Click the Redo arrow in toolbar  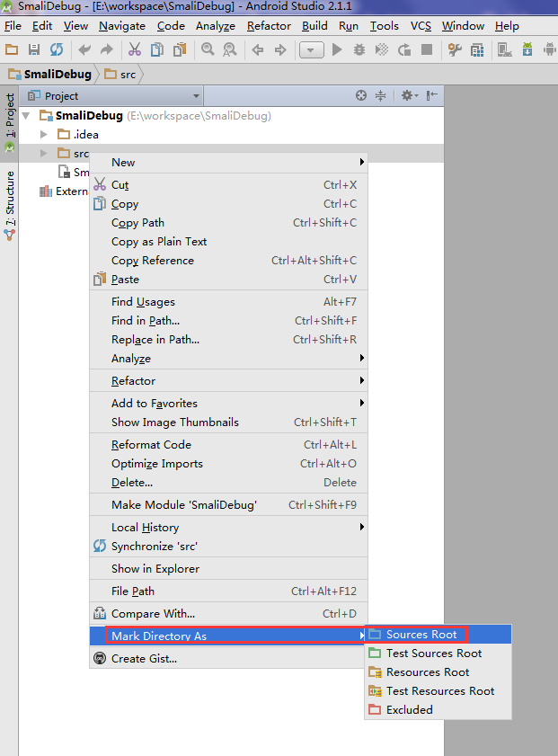pyautogui.click(x=107, y=49)
